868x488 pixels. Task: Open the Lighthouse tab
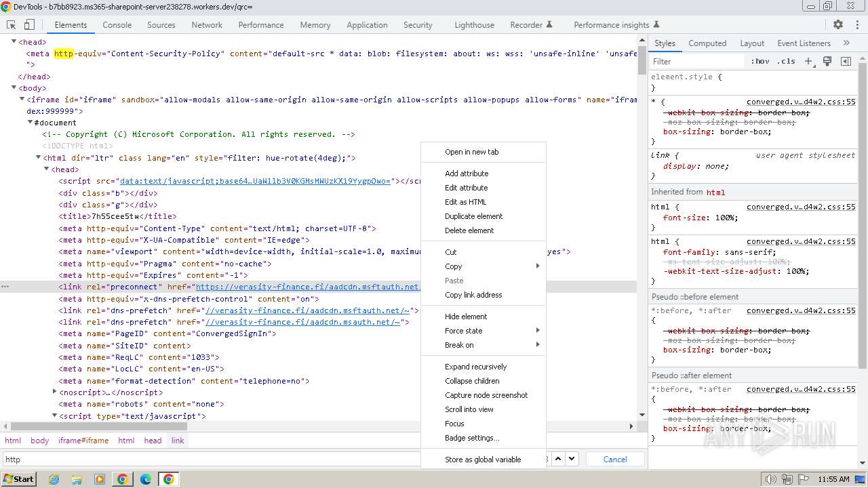tap(474, 24)
